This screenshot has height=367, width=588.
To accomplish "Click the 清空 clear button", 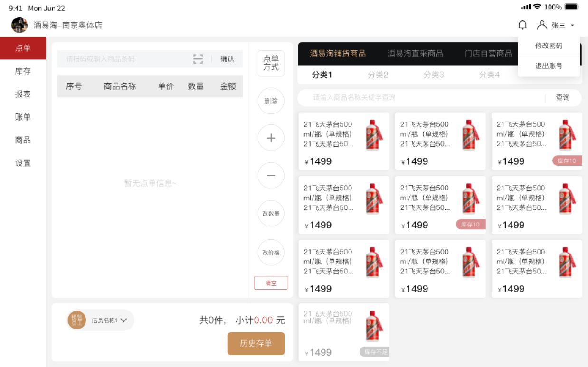I will [271, 283].
